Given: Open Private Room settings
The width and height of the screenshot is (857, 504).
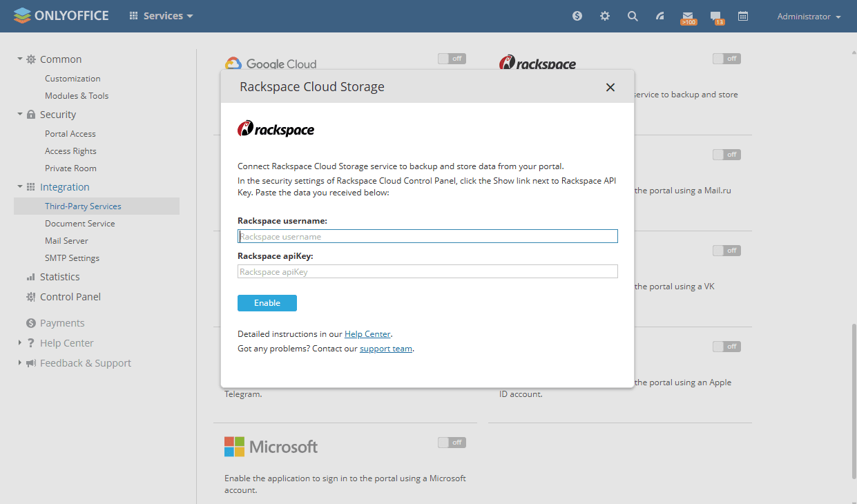Looking at the screenshot, I should [70, 168].
